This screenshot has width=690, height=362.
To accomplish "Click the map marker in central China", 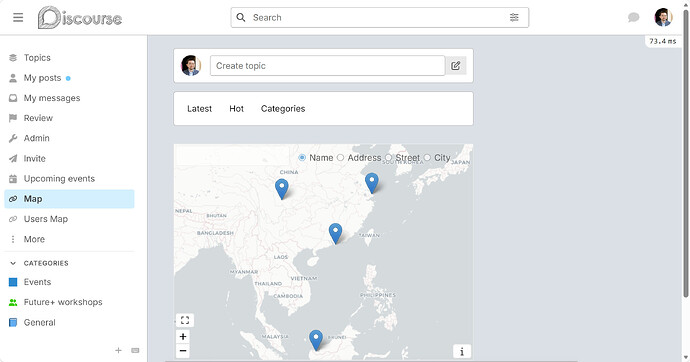I will tap(282, 189).
